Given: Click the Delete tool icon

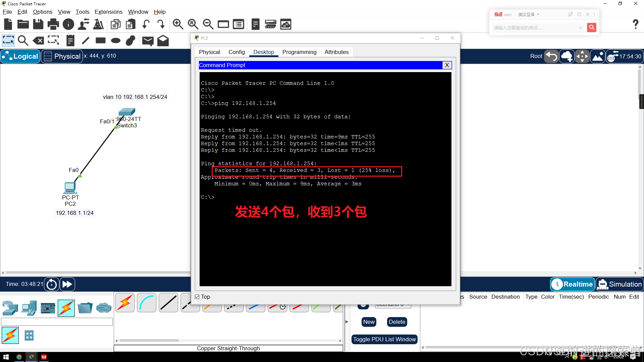Looking at the screenshot, I should [x=38, y=41].
